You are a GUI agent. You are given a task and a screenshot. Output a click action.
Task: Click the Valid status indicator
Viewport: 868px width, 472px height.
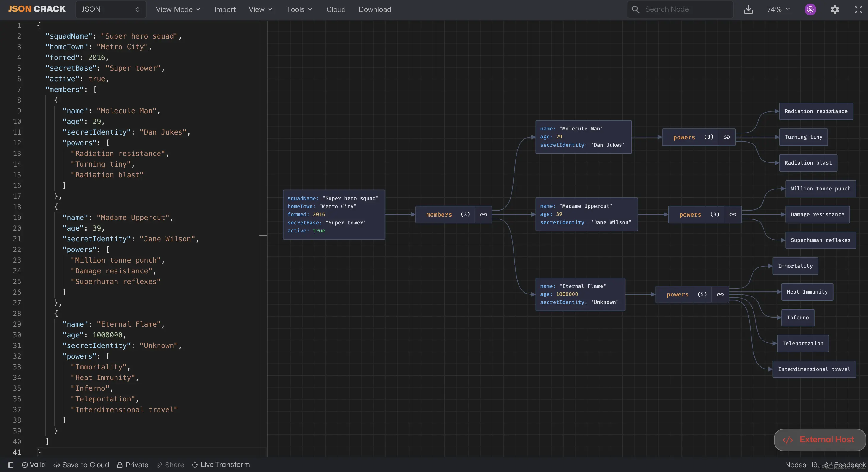tap(34, 465)
